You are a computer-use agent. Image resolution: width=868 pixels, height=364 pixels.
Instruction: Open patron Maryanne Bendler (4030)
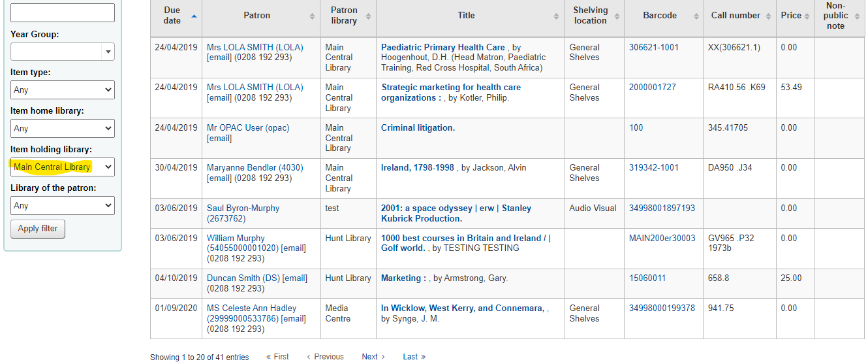(255, 167)
